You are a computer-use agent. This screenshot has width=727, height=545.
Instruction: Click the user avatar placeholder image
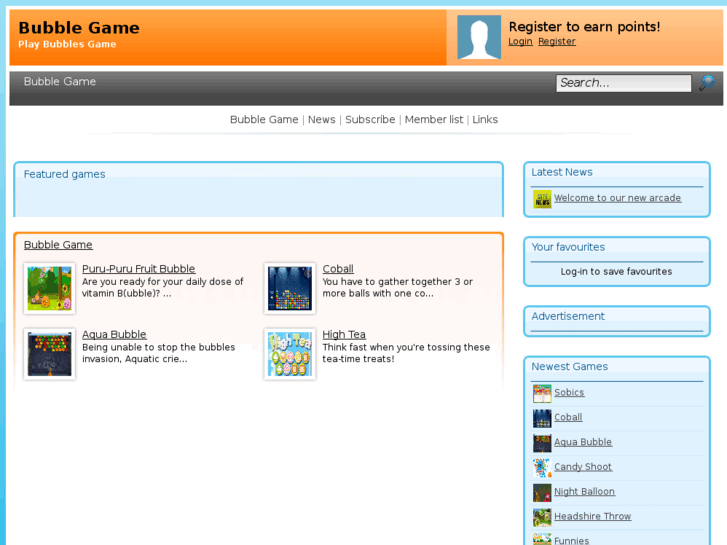point(479,37)
